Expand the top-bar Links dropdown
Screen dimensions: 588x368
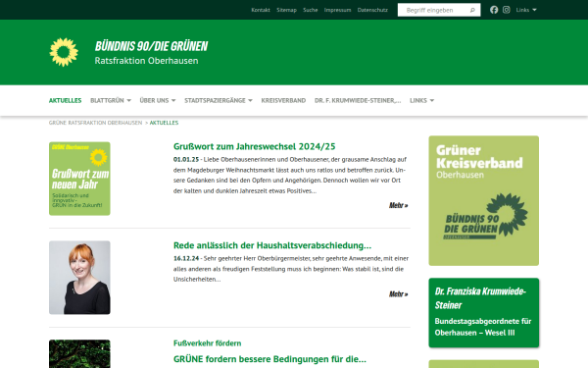(525, 10)
